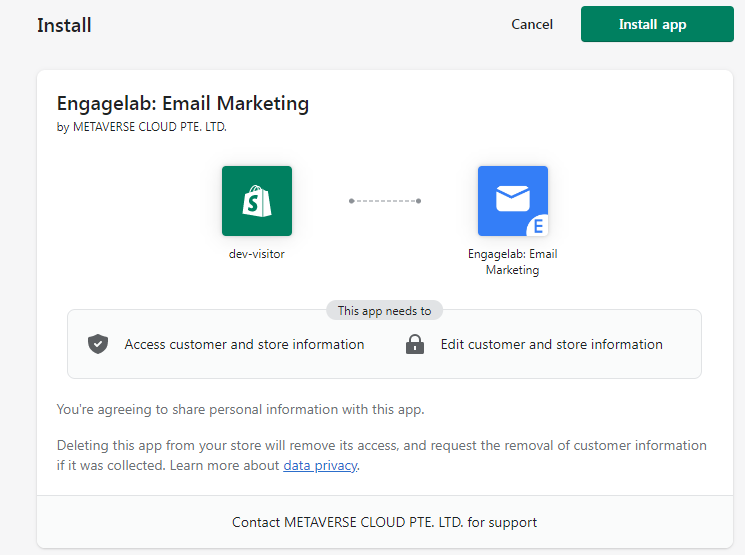Click the Install page title

coord(64,25)
